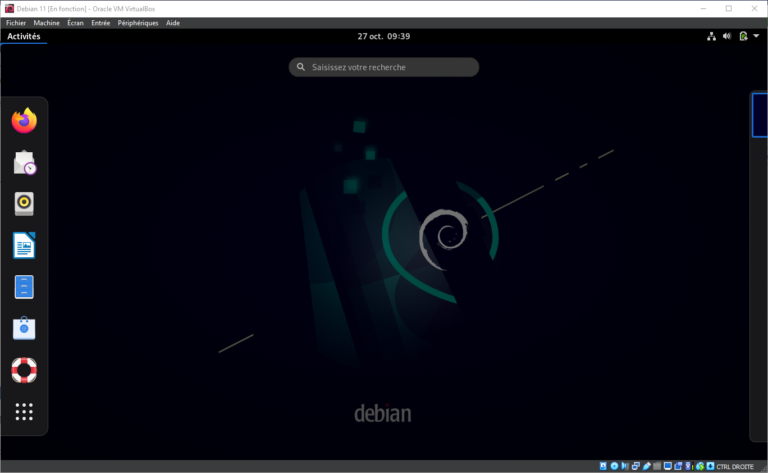Open Evolution mail from the dock
768x473 pixels.
point(24,163)
